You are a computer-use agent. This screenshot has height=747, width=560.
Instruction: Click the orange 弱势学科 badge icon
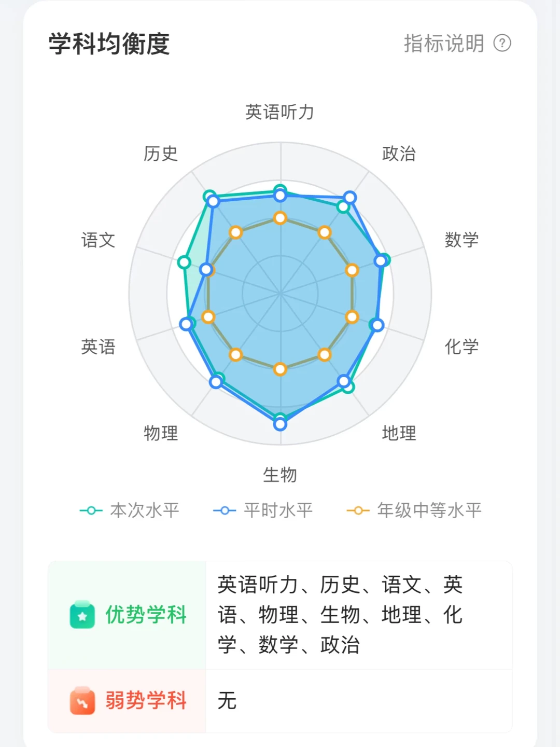click(x=81, y=700)
